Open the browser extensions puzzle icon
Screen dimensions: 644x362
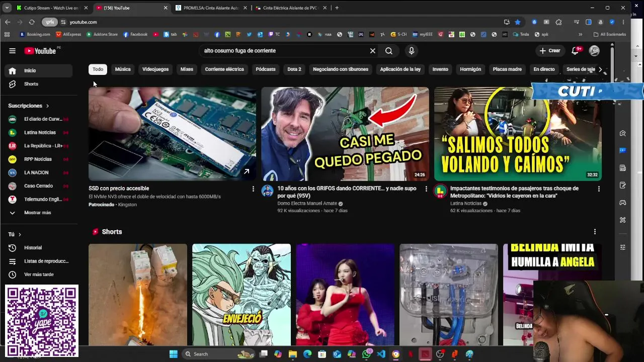point(558,22)
